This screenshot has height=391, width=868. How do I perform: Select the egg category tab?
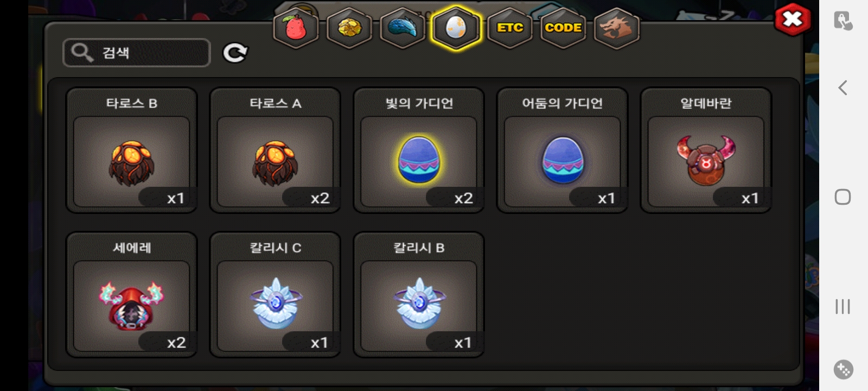point(456,28)
